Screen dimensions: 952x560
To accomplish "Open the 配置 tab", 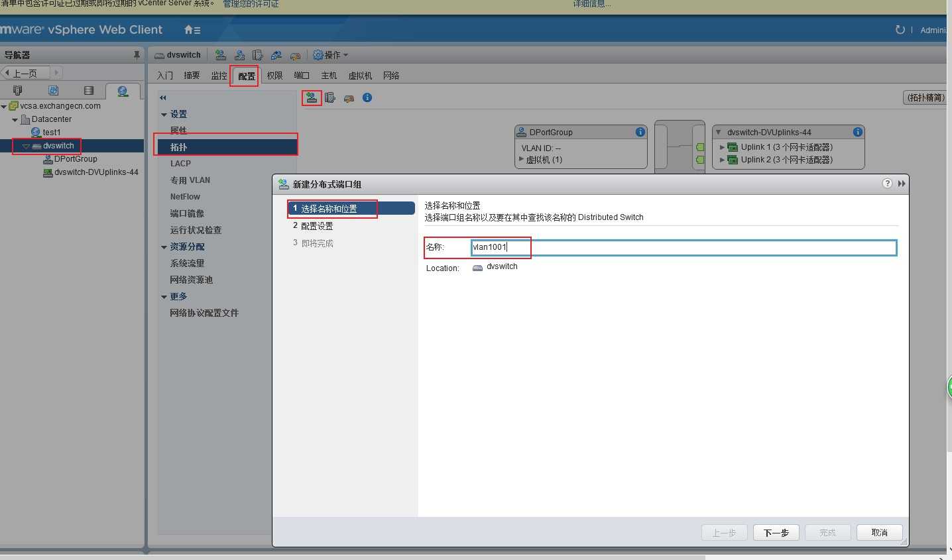I will pyautogui.click(x=247, y=76).
